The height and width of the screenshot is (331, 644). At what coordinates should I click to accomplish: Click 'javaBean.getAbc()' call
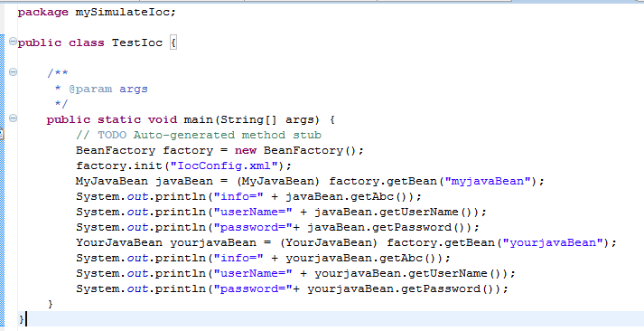click(x=350, y=196)
